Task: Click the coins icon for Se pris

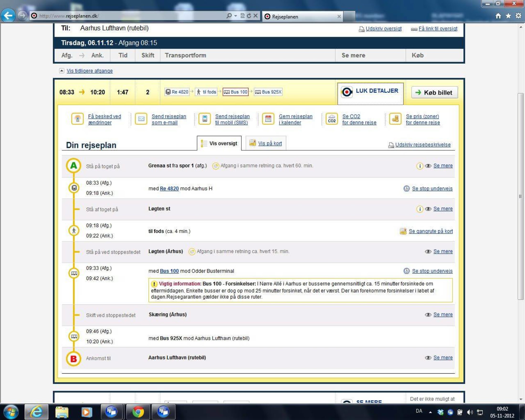Action: [395, 119]
